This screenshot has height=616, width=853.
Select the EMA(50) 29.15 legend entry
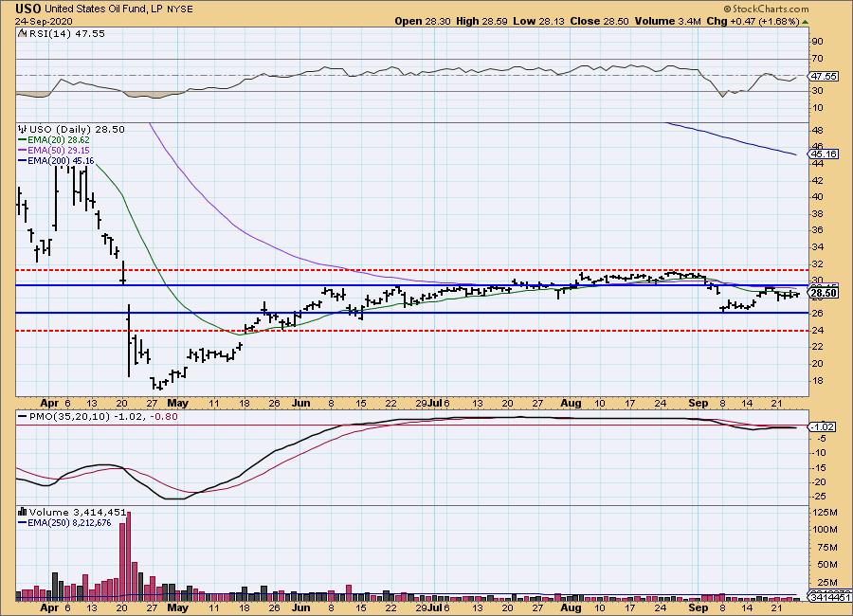[53, 150]
